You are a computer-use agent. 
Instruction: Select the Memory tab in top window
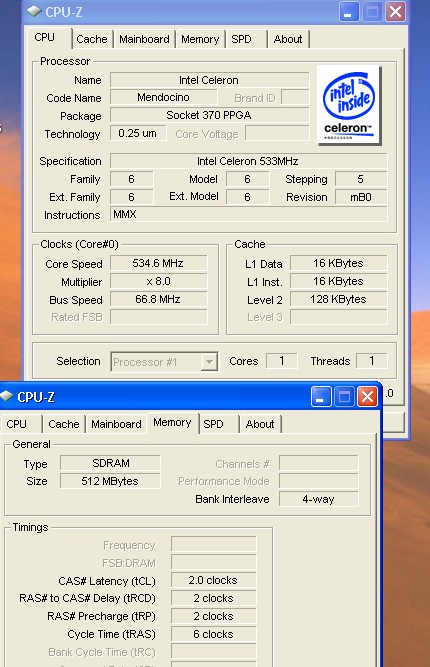pyautogui.click(x=200, y=39)
